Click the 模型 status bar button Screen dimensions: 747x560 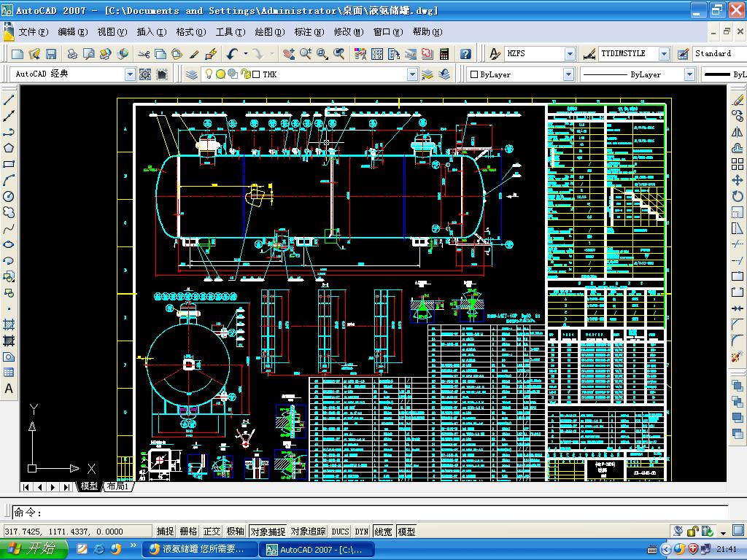[x=406, y=532]
